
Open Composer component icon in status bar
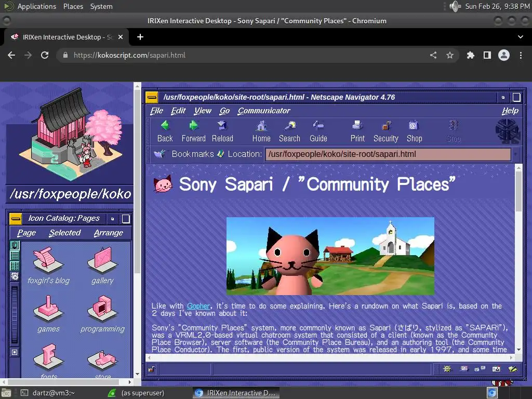[512, 369]
